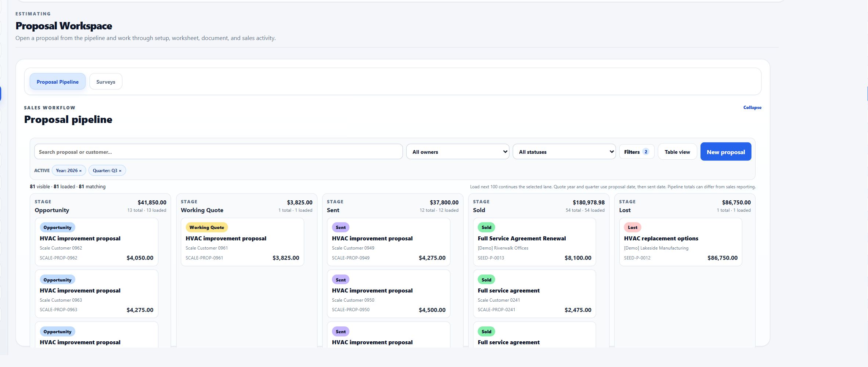The height and width of the screenshot is (367, 868).
Task: Click the "81 matching" results count
Action: (92, 186)
